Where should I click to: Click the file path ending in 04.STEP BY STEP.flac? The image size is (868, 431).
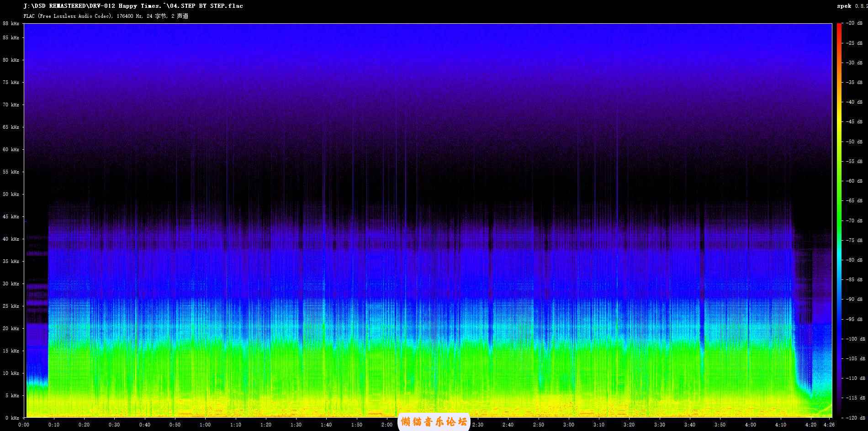click(x=133, y=6)
